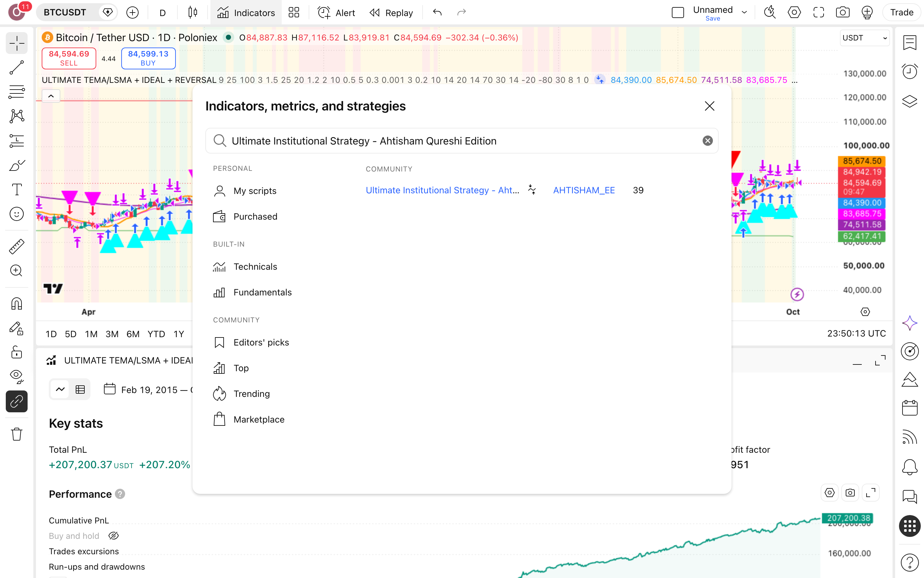
Task: Take a chart snapshot camera icon
Action: point(842,13)
